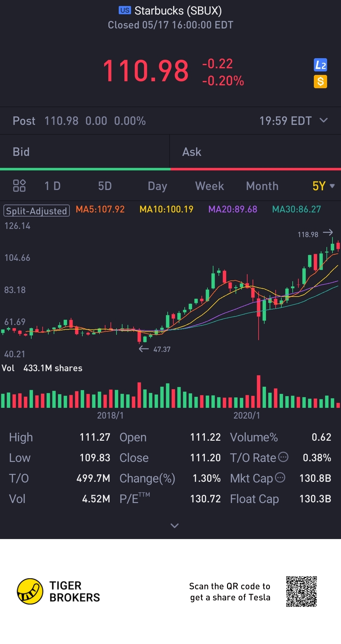Tap the Low value 109.83
The image size is (341, 644).
(95, 458)
